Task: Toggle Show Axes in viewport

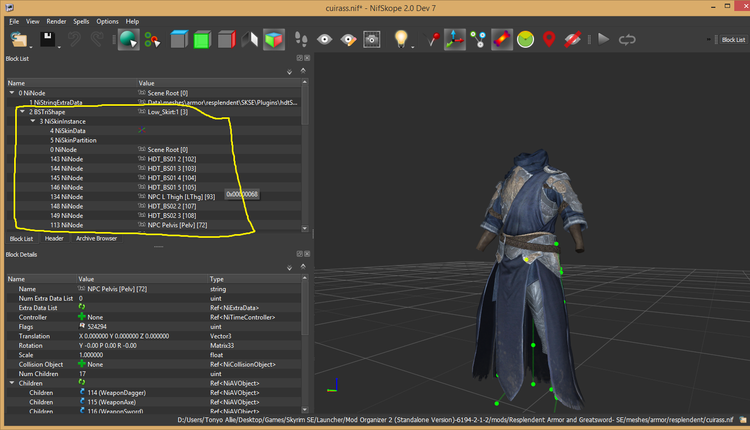Action: coord(454,39)
